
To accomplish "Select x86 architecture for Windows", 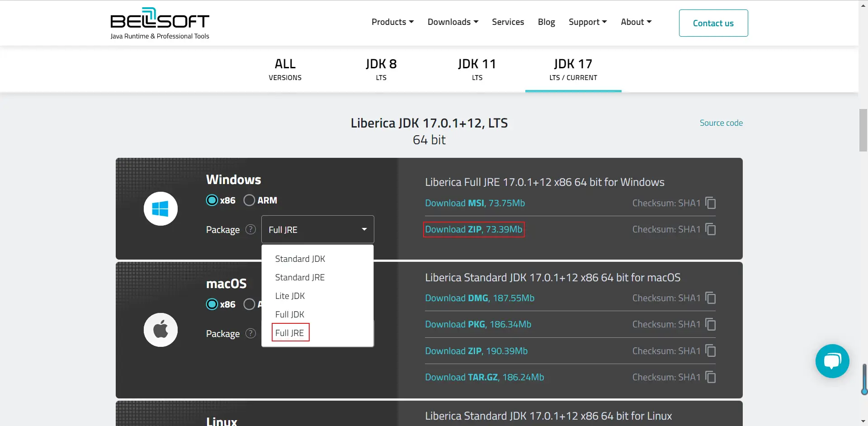I will [x=212, y=200].
